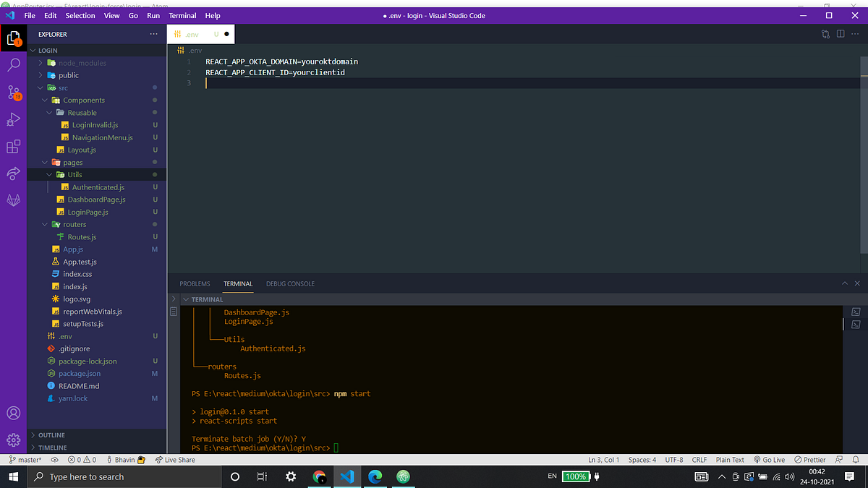868x488 pixels.
Task: Toggle panel maximize with the chevron icon
Action: [x=845, y=283]
